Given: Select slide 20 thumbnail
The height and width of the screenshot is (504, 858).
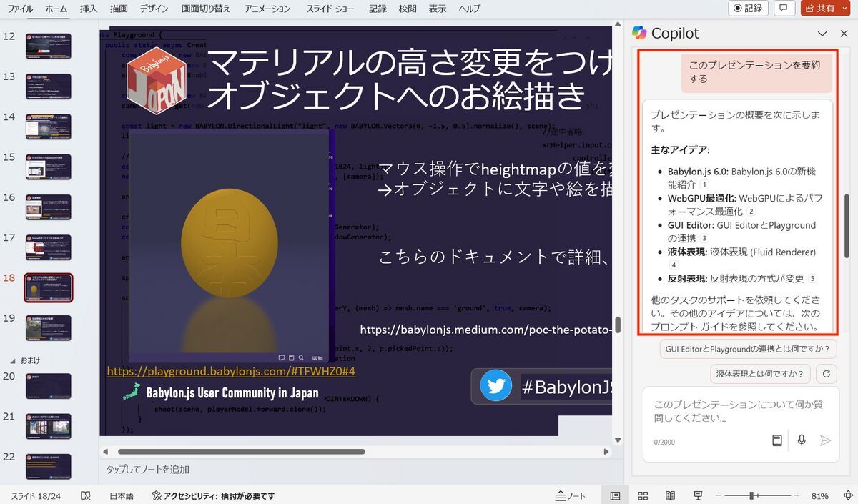Looking at the screenshot, I should [48, 386].
